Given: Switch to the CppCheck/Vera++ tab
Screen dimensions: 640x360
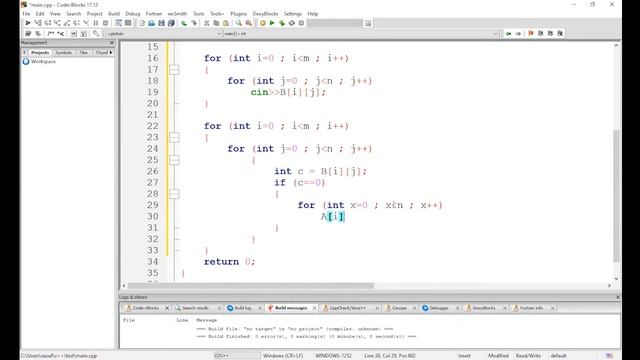Looking at the screenshot, I should coord(347,308).
